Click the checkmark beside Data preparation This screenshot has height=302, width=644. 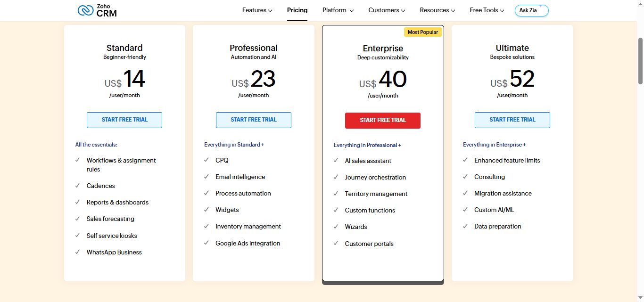[x=465, y=226]
